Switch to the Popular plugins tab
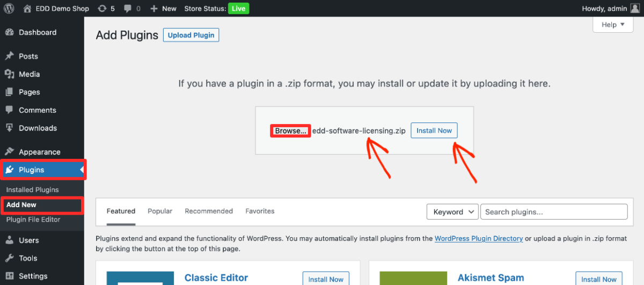 coord(160,211)
